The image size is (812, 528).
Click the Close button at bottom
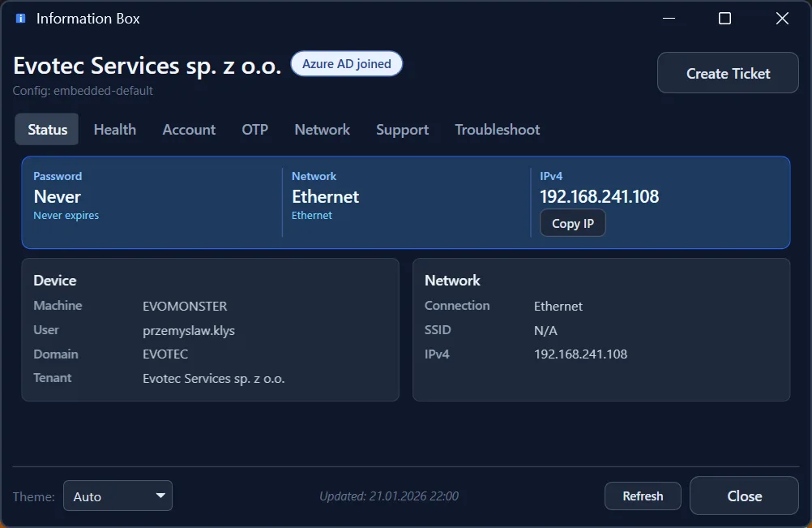point(744,496)
